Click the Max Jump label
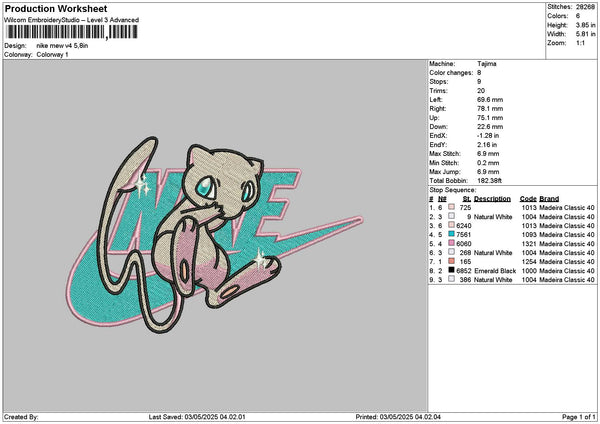This screenshot has height=424, width=600. click(x=445, y=172)
